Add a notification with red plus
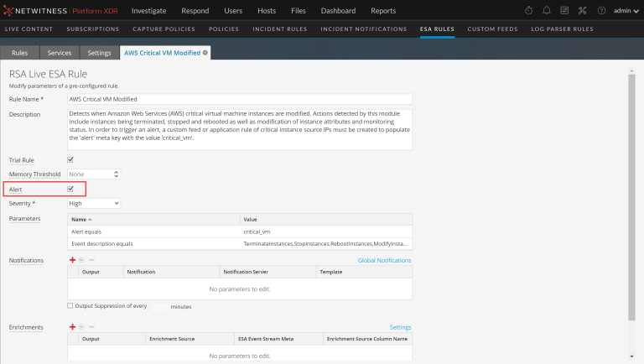The width and height of the screenshot is (644, 364). [71, 260]
